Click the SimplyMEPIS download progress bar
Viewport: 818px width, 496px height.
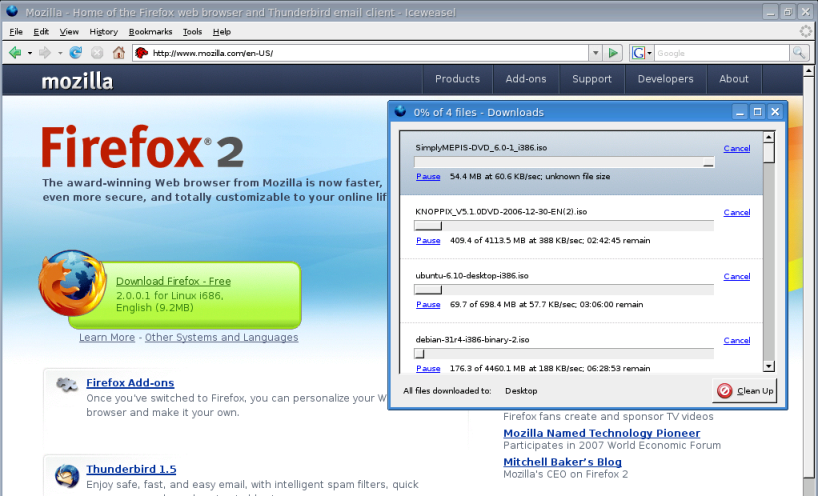[x=564, y=162]
